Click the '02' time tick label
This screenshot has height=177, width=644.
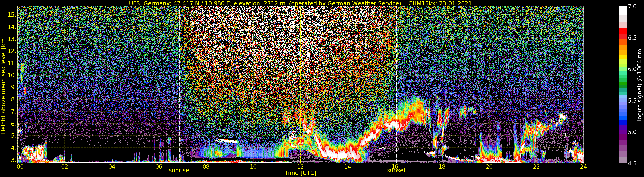(x=65, y=166)
